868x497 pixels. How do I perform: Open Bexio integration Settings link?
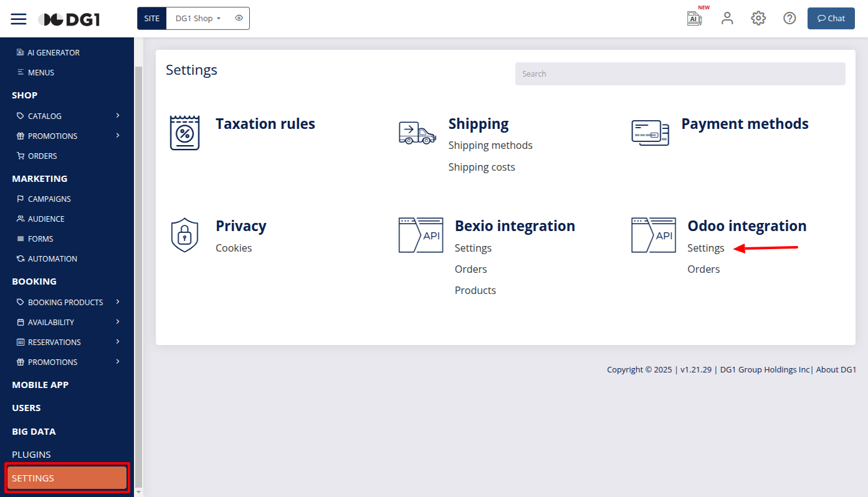[473, 248]
